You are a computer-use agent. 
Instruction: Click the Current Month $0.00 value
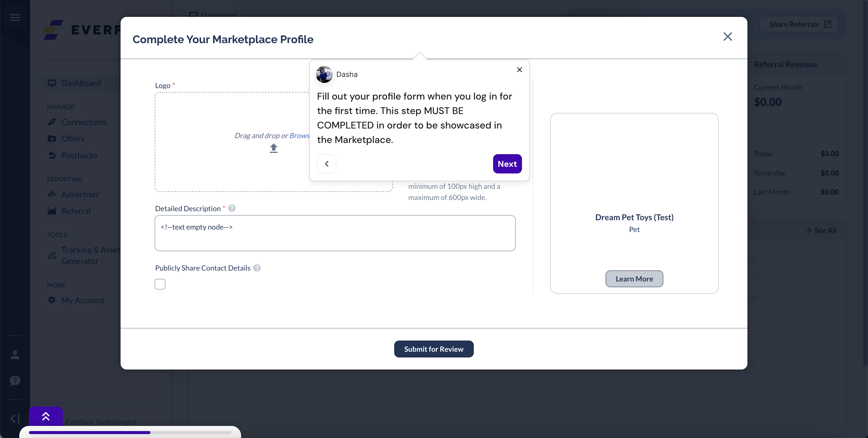click(x=767, y=102)
